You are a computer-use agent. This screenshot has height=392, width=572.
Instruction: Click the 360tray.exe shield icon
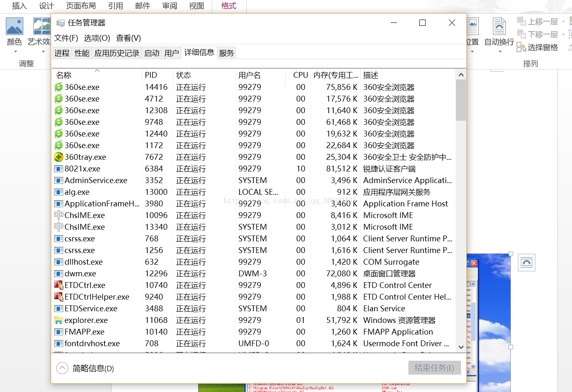59,157
